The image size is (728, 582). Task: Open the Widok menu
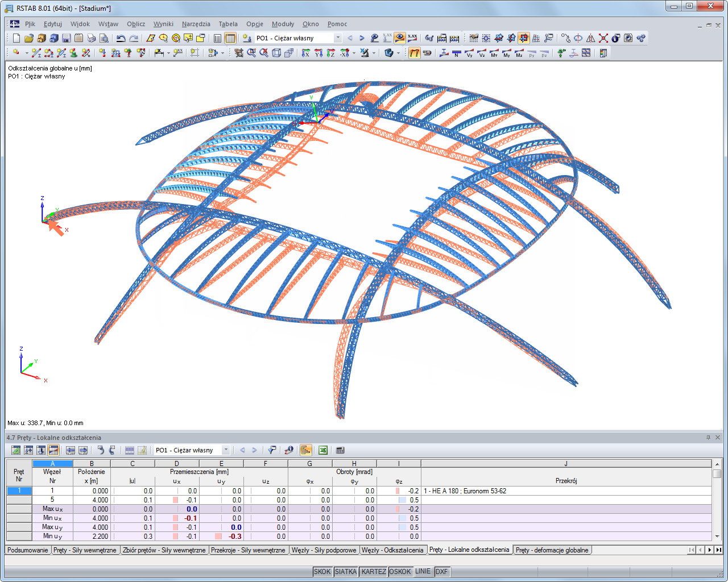(80, 24)
